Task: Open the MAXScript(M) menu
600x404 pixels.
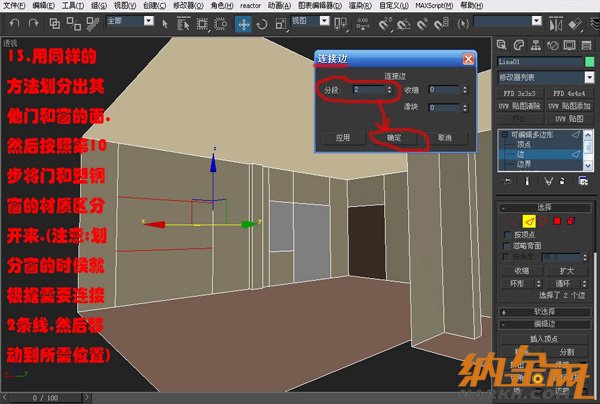Action: pos(434,5)
